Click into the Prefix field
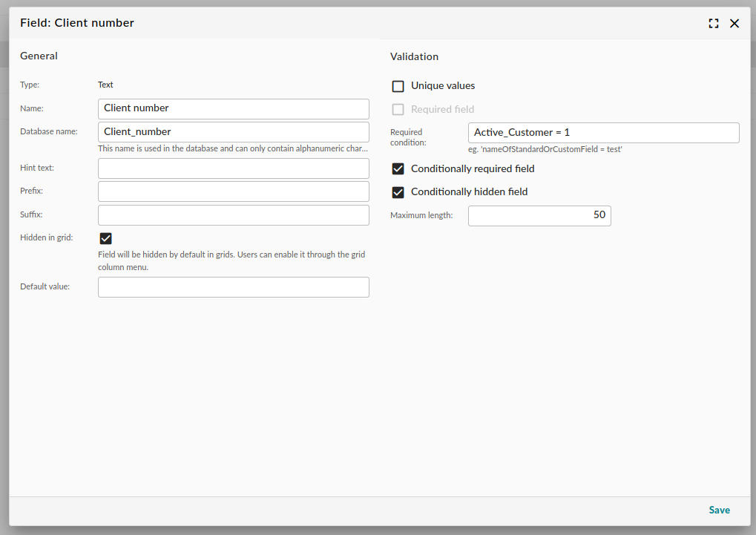The image size is (756, 535). click(x=234, y=191)
